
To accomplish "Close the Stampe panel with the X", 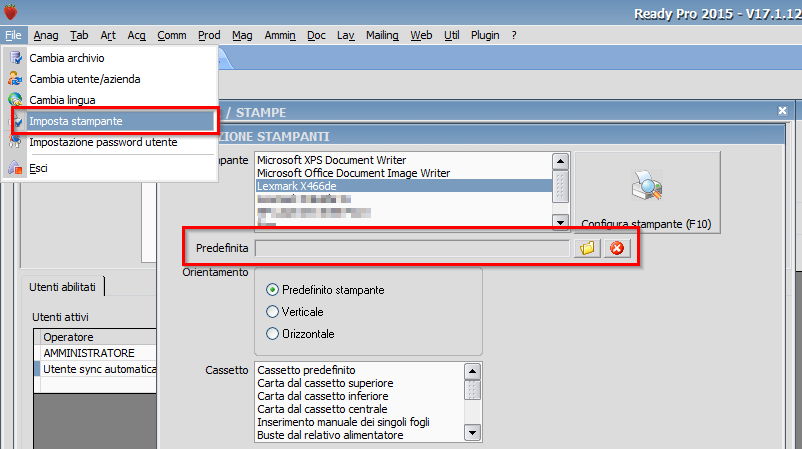I will (x=782, y=111).
